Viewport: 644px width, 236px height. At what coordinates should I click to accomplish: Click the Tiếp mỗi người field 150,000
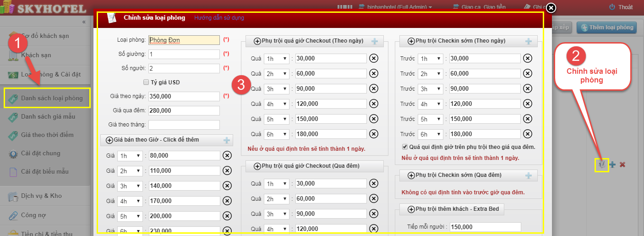[x=486, y=227]
